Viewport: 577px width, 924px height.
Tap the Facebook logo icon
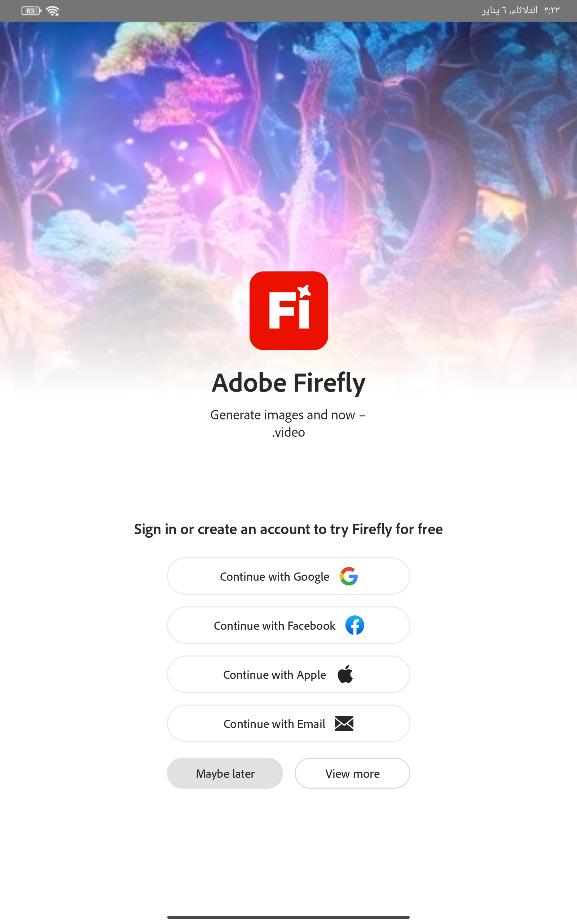(x=354, y=625)
